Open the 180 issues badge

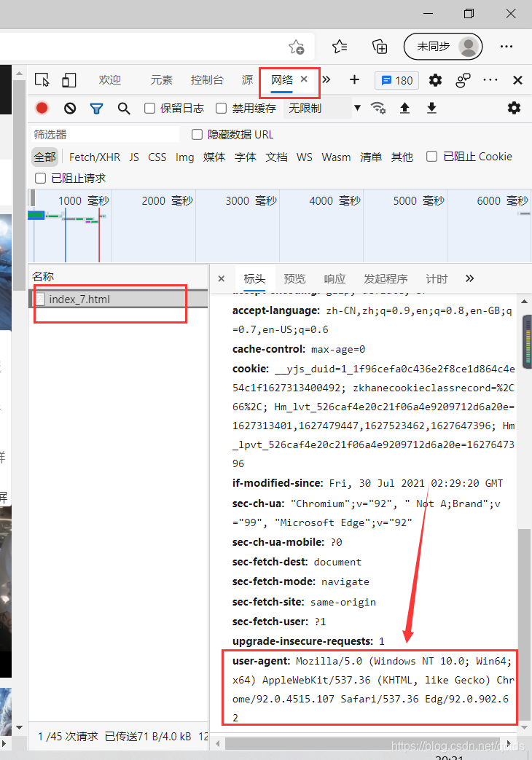pos(396,80)
